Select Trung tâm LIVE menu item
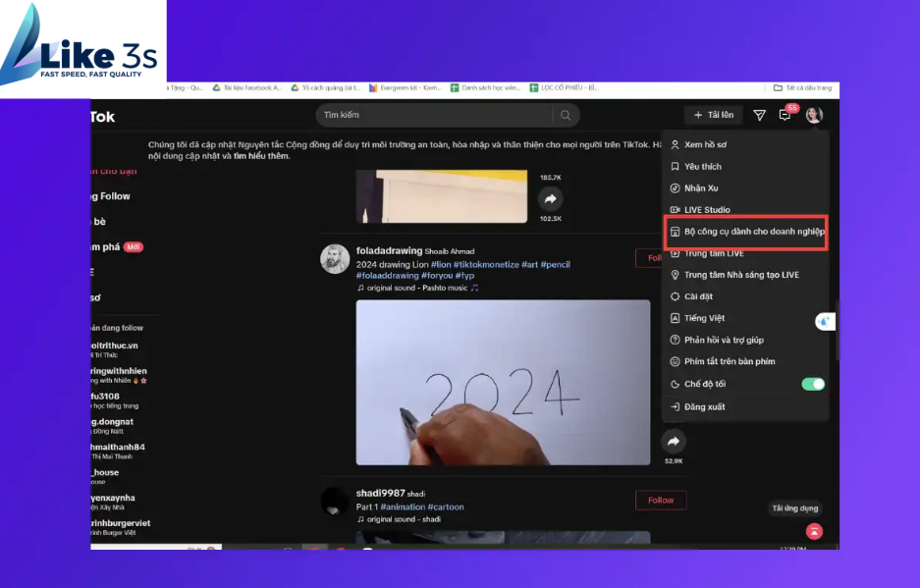Screen dimensions: 920x588 point(745,253)
